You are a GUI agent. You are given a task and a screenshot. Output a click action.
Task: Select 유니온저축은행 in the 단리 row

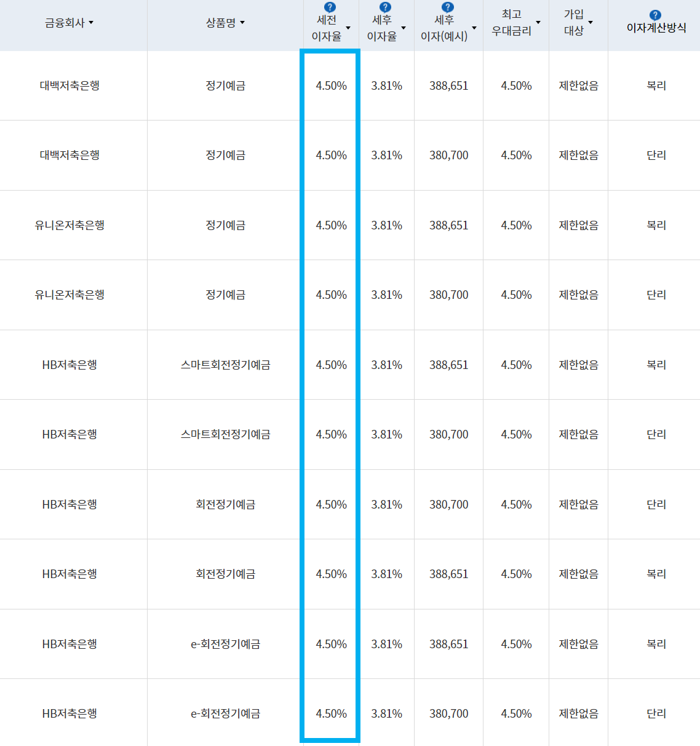tap(70, 295)
